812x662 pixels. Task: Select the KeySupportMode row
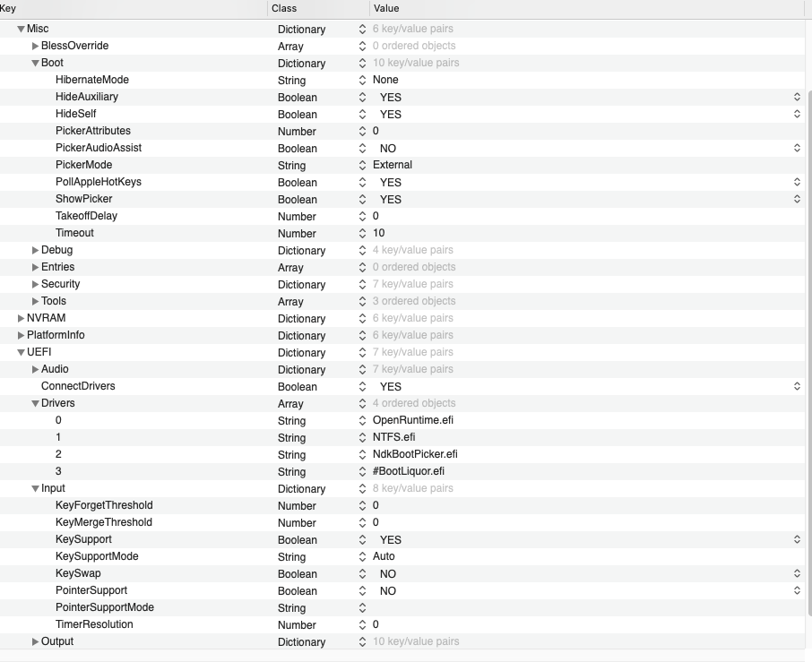[97, 556]
